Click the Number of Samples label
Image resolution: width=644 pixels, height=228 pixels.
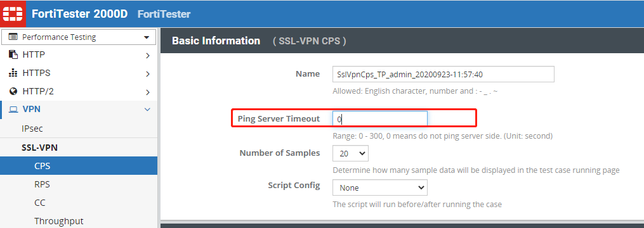pos(280,153)
